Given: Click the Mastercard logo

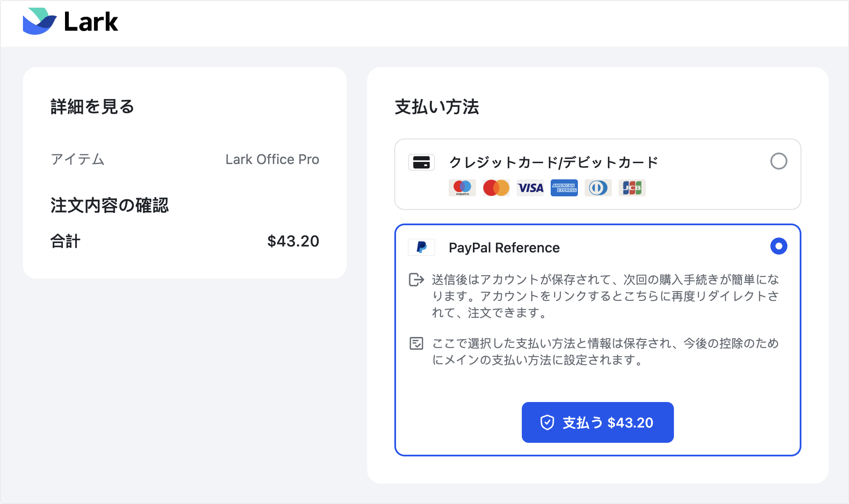Looking at the screenshot, I should 496,188.
